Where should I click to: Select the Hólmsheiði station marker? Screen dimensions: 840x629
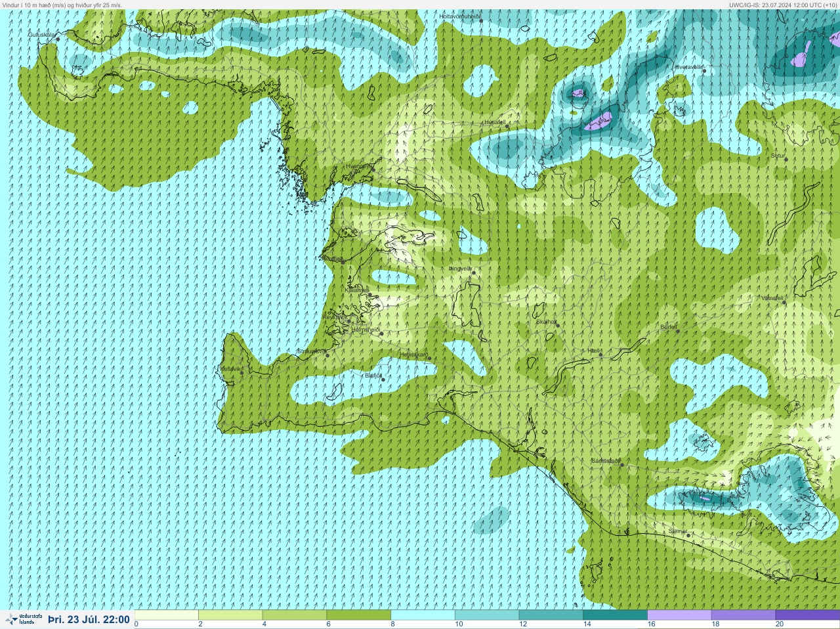[x=381, y=334]
